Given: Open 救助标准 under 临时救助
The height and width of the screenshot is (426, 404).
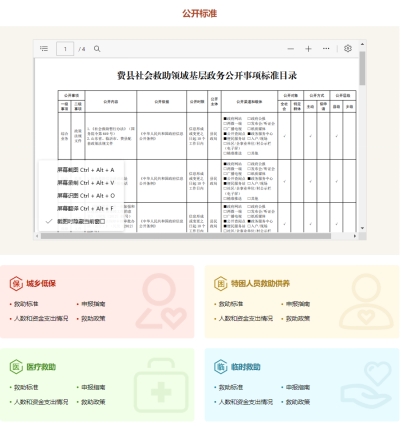Looking at the screenshot, I should click(231, 387).
